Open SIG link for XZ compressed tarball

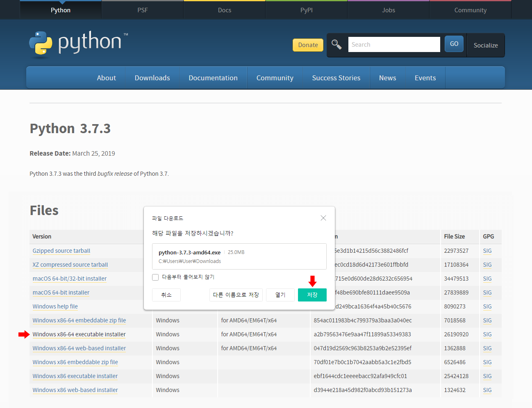click(x=487, y=265)
